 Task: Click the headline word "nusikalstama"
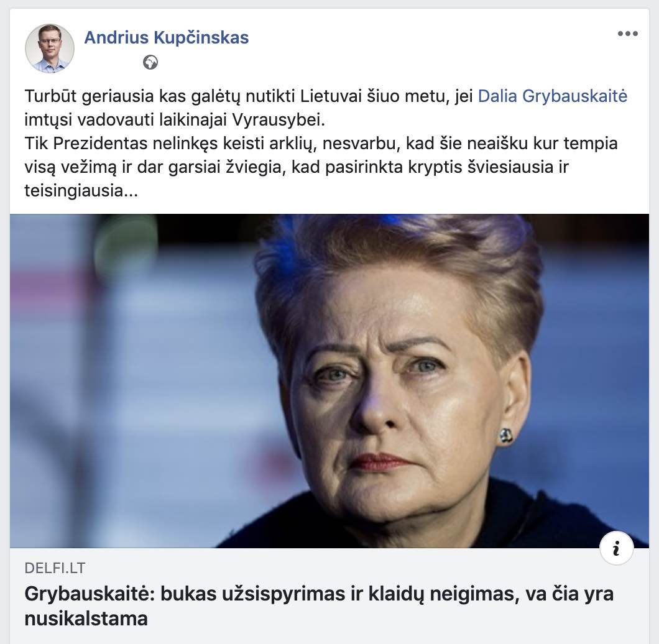pos(86,619)
